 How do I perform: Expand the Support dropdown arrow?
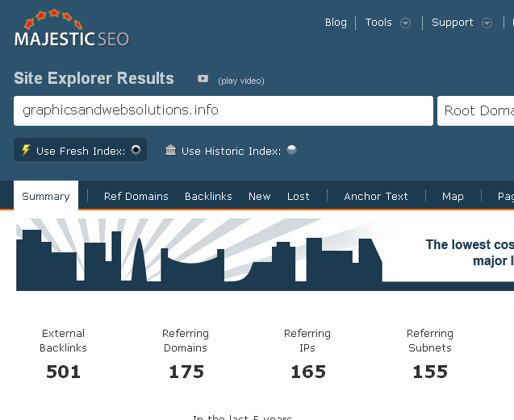click(487, 23)
